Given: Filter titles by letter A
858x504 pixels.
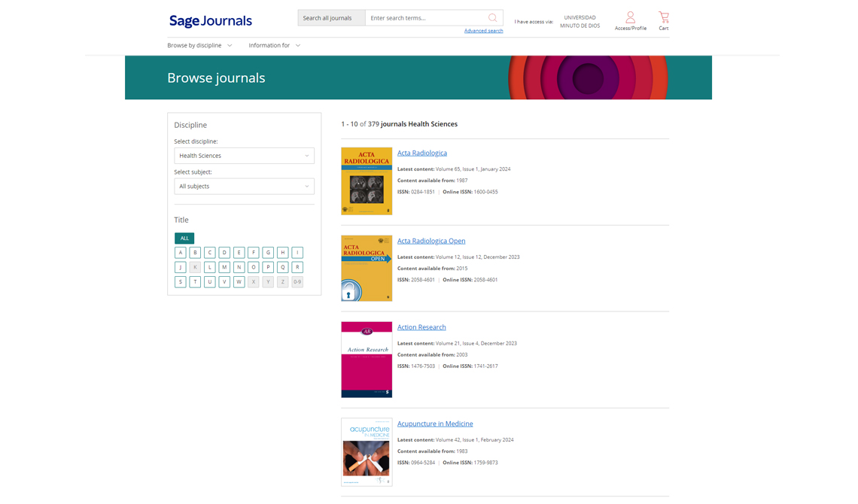Looking at the screenshot, I should click(181, 253).
